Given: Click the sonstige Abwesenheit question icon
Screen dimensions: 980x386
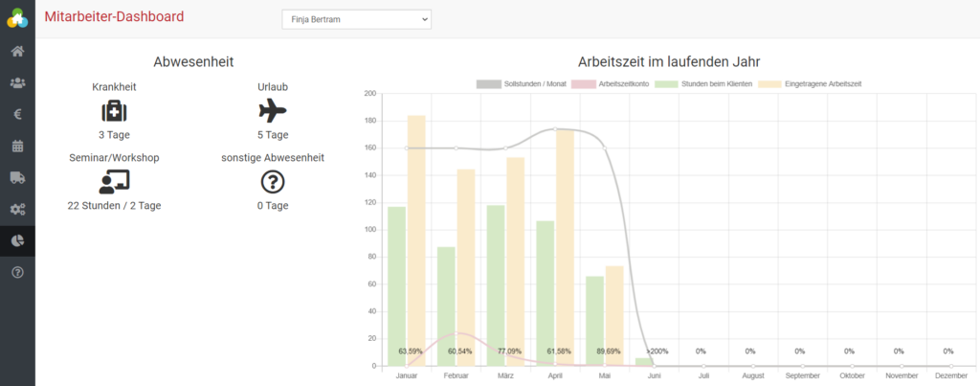Looking at the screenshot, I should [x=273, y=181].
